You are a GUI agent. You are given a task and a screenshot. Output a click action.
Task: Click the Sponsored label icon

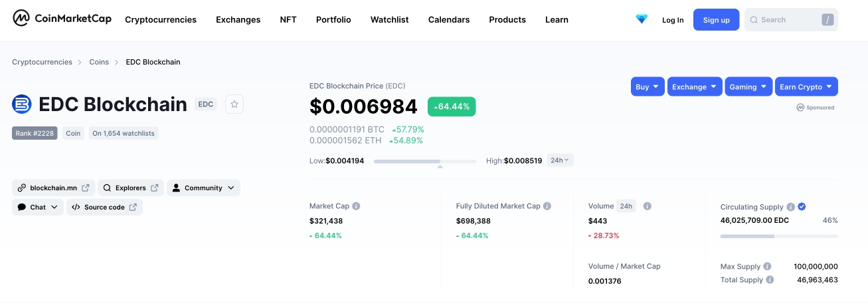click(800, 107)
